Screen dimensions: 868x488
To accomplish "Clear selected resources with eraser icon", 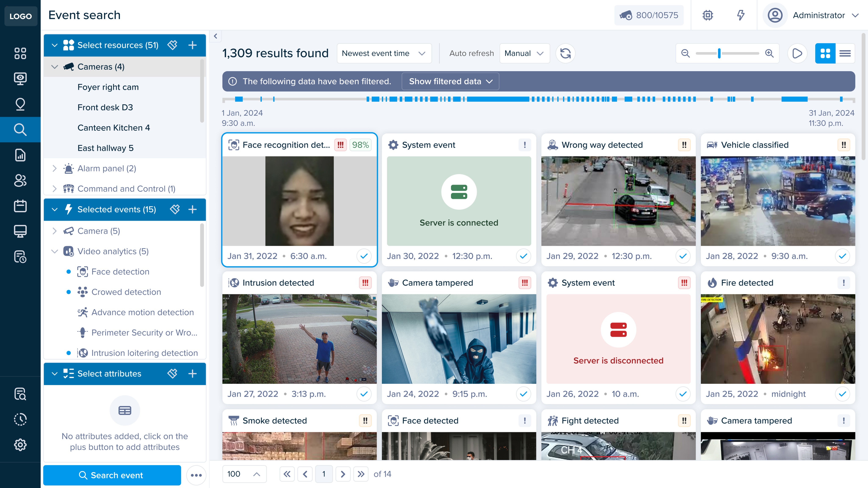I will click(x=172, y=45).
